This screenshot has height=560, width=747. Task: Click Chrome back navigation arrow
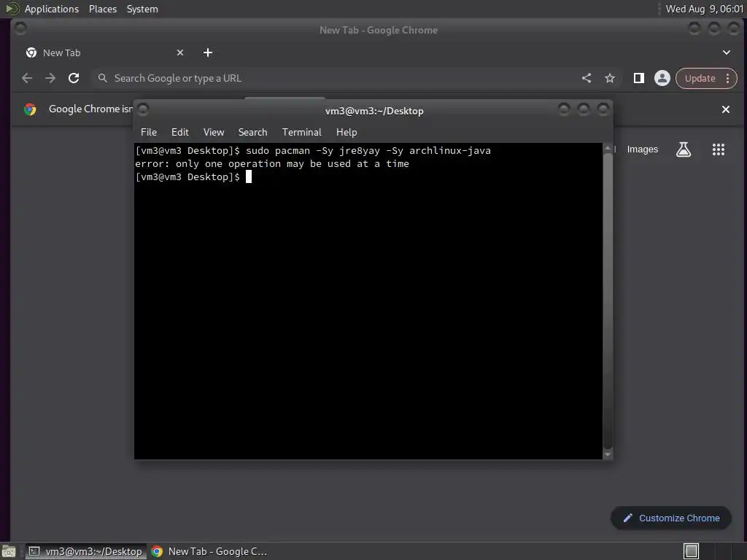coord(27,78)
